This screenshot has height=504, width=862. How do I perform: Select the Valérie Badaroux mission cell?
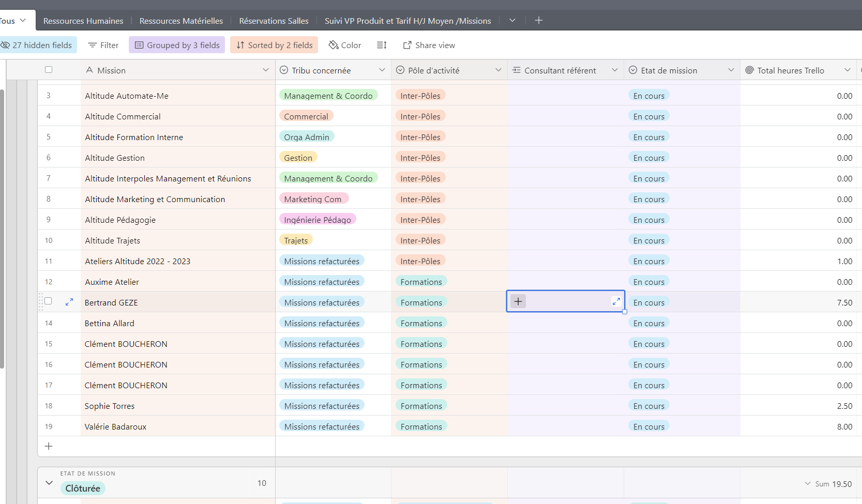coord(178,426)
